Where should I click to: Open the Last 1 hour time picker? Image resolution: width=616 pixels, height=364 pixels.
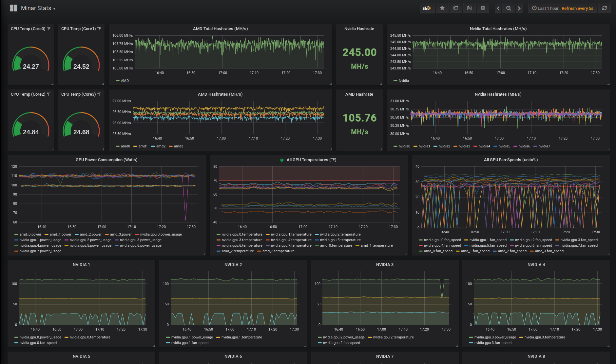(x=545, y=8)
